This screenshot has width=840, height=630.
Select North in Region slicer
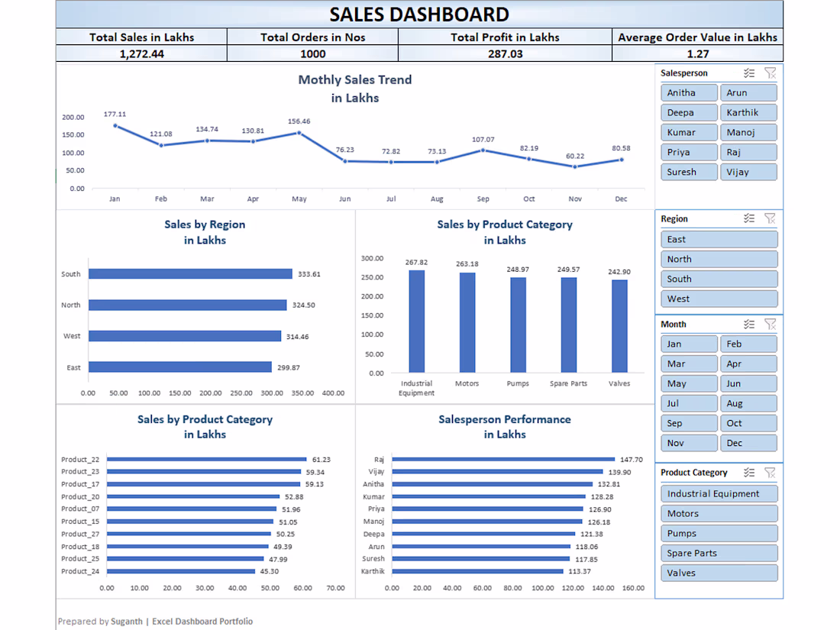tap(719, 260)
